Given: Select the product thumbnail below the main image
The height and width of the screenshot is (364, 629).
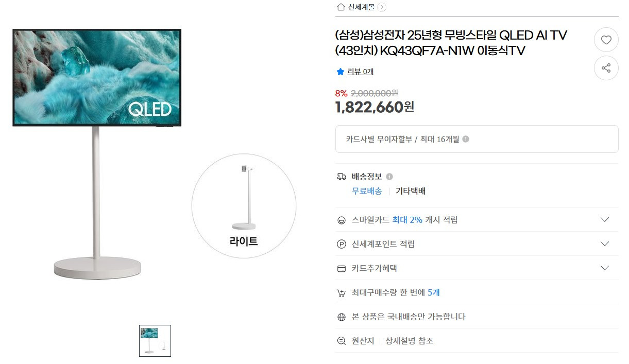Looking at the screenshot, I should (x=154, y=340).
